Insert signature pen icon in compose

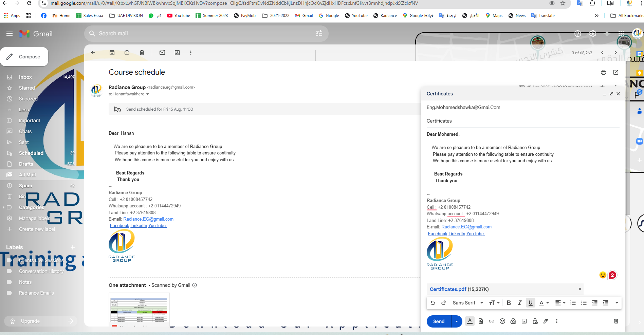546,321
